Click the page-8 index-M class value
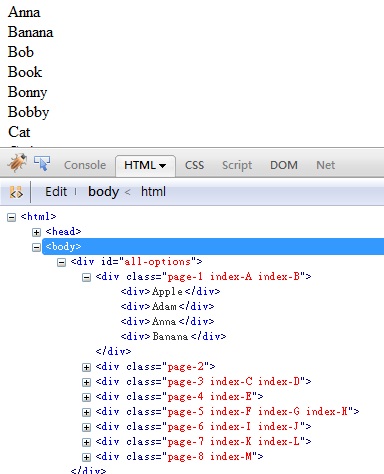The image size is (384, 474). pyautogui.click(x=210, y=457)
